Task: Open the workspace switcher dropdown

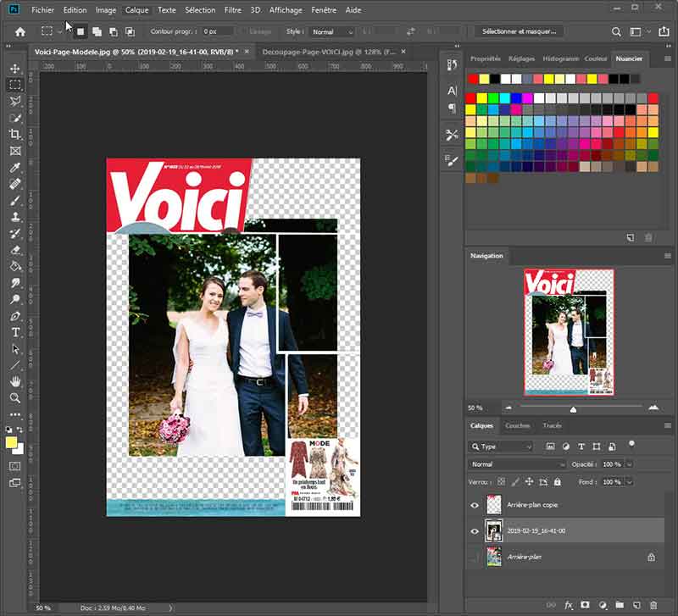Action: (x=639, y=31)
